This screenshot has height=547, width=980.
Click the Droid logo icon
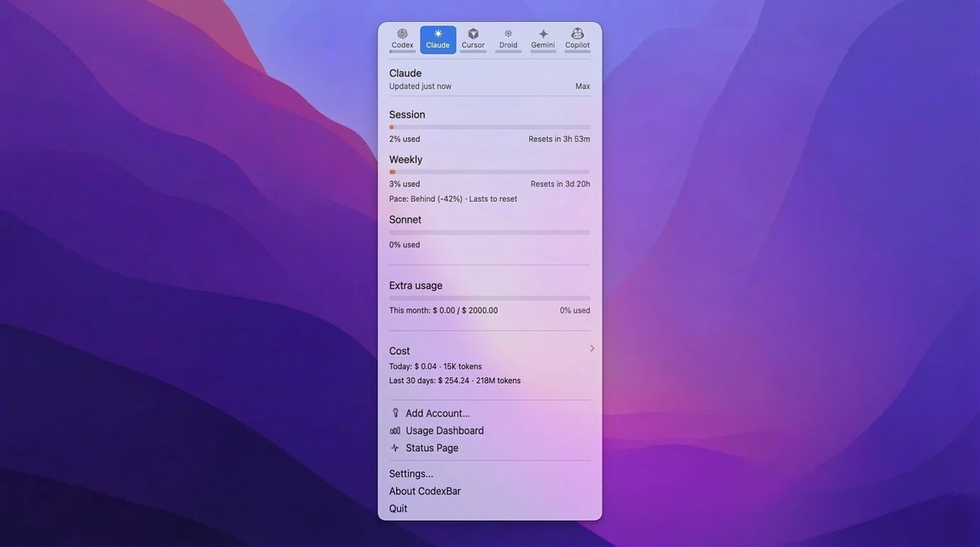(508, 33)
